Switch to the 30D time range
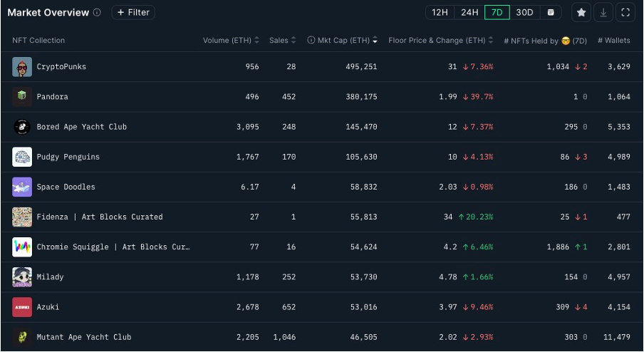The image size is (644, 352). coord(524,12)
